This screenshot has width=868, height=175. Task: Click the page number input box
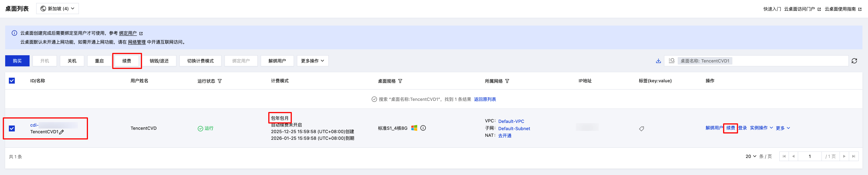pos(809,156)
